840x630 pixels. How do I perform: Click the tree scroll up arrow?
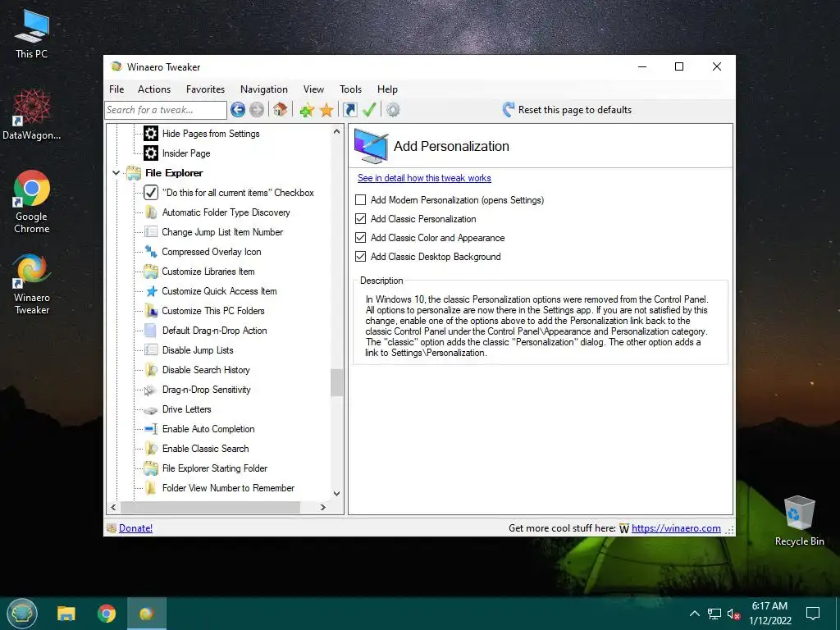click(x=336, y=131)
